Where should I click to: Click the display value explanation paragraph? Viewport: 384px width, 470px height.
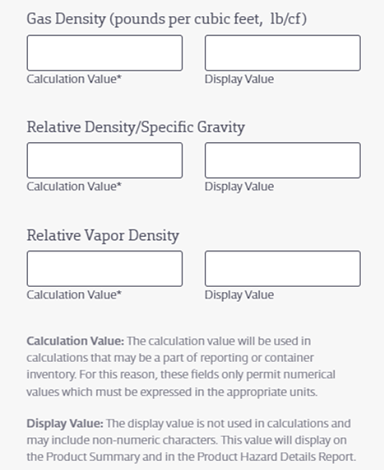pyautogui.click(x=191, y=440)
